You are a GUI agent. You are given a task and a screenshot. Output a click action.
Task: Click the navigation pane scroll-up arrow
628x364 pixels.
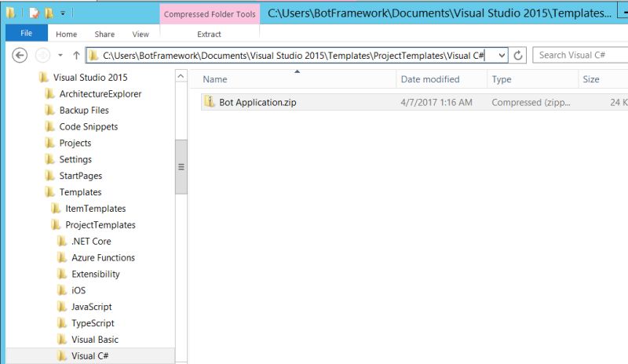click(181, 76)
